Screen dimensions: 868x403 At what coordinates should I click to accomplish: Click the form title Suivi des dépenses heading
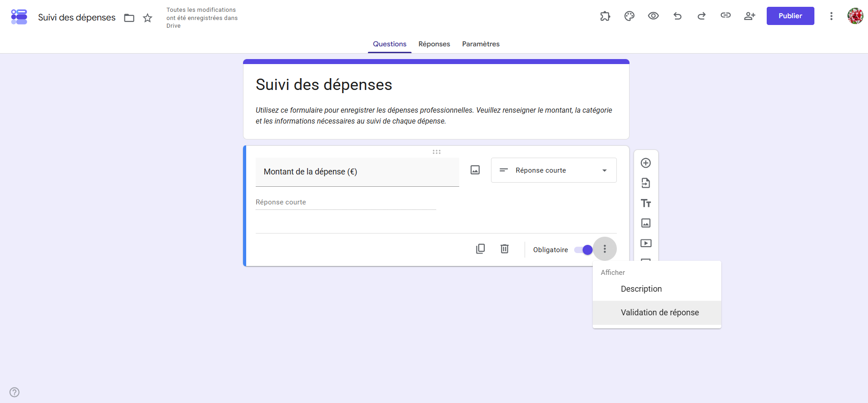324,85
